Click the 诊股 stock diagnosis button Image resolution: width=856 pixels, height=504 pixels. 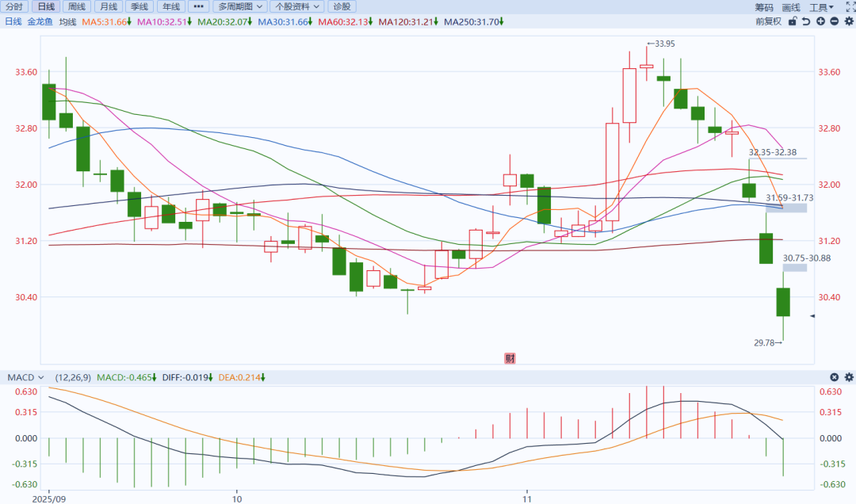point(339,6)
